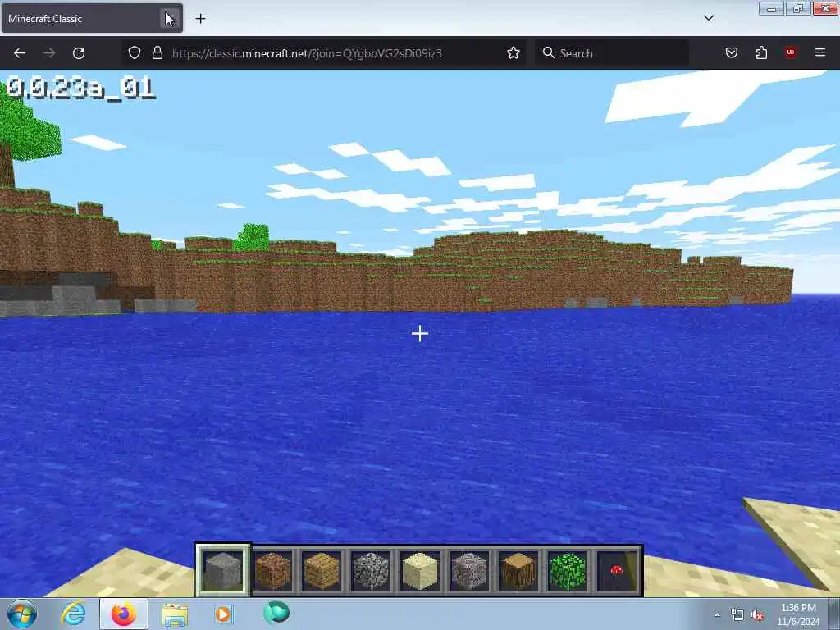Bookmark this page with the star

pyautogui.click(x=514, y=52)
